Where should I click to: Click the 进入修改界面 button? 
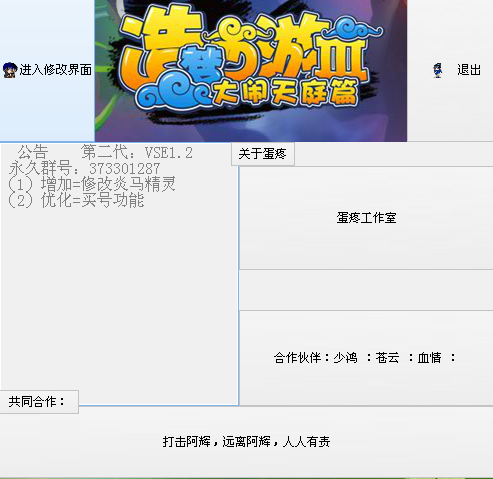coord(47,70)
